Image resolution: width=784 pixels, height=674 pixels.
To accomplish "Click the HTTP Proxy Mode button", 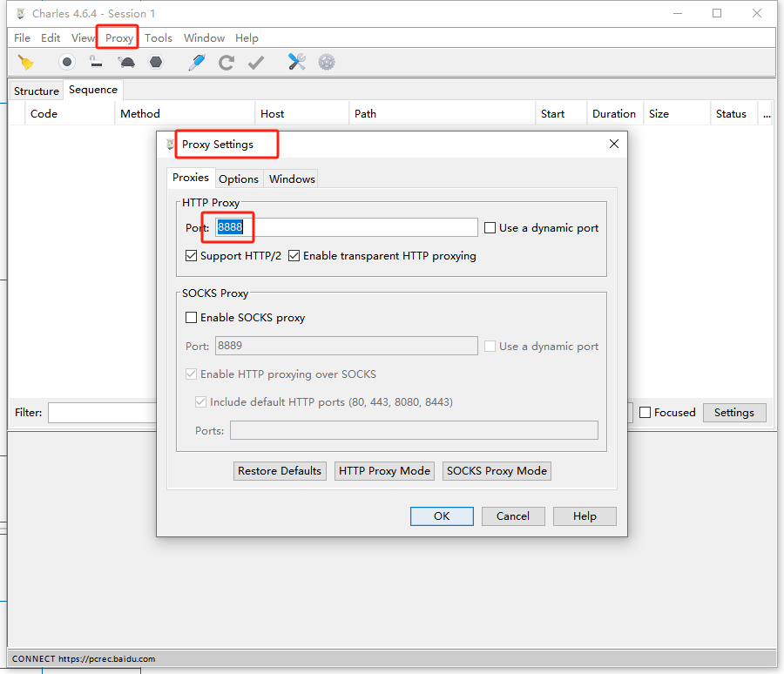I will (x=384, y=471).
